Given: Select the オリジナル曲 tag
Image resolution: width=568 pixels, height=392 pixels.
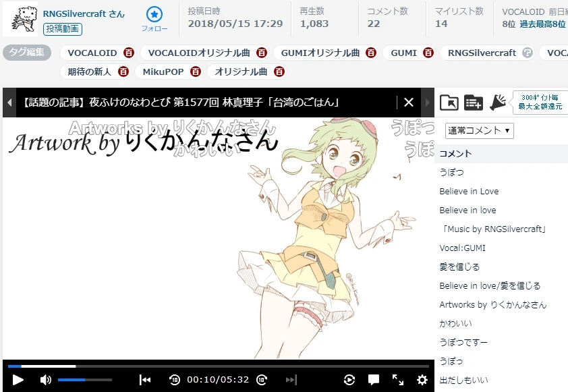Looking at the screenshot, I should pos(241,72).
